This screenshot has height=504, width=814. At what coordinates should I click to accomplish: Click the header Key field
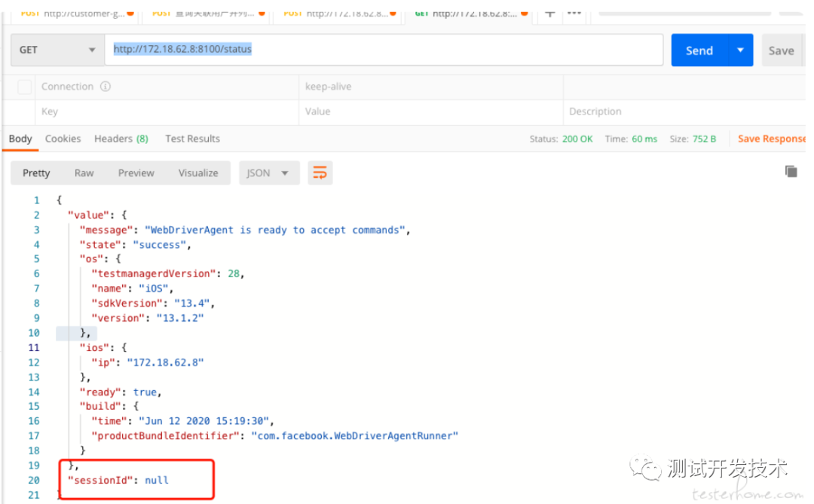167,111
